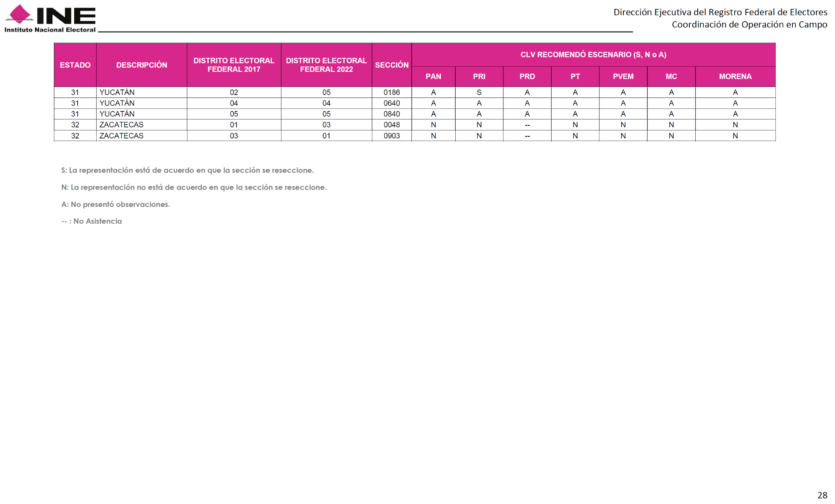
Task: Select Distrito Electoral Federal 2022 header
Action: click(x=326, y=65)
